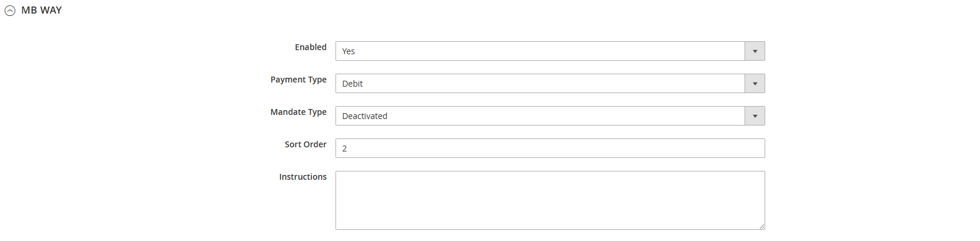The image size is (980, 241).
Task: Focus the Sort Order input field
Action: pyautogui.click(x=550, y=148)
